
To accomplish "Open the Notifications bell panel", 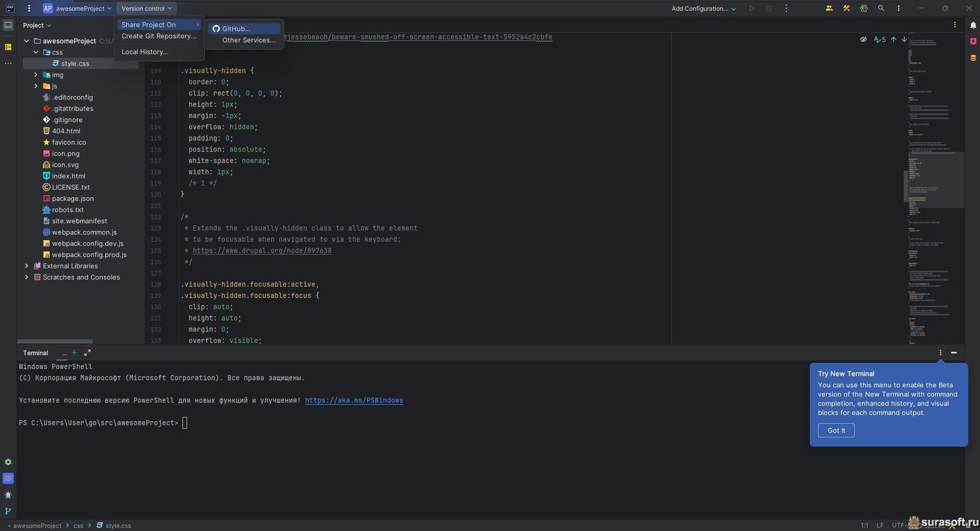I will pos(973,25).
